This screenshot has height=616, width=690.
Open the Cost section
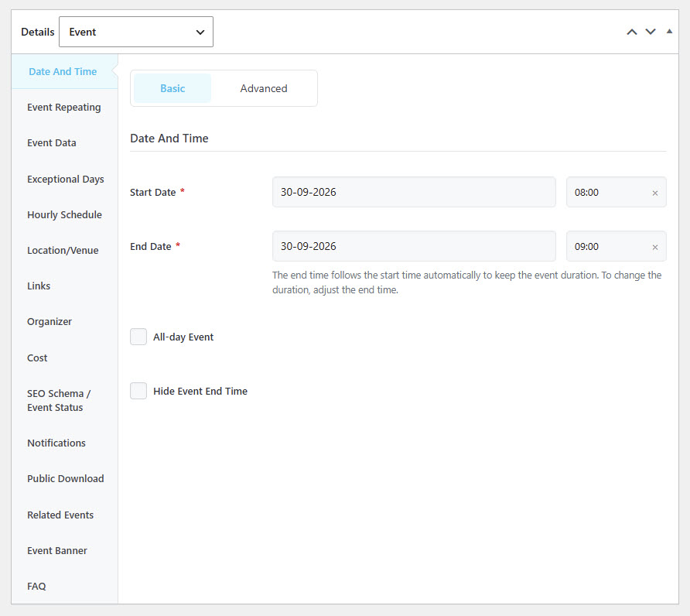coord(65,358)
